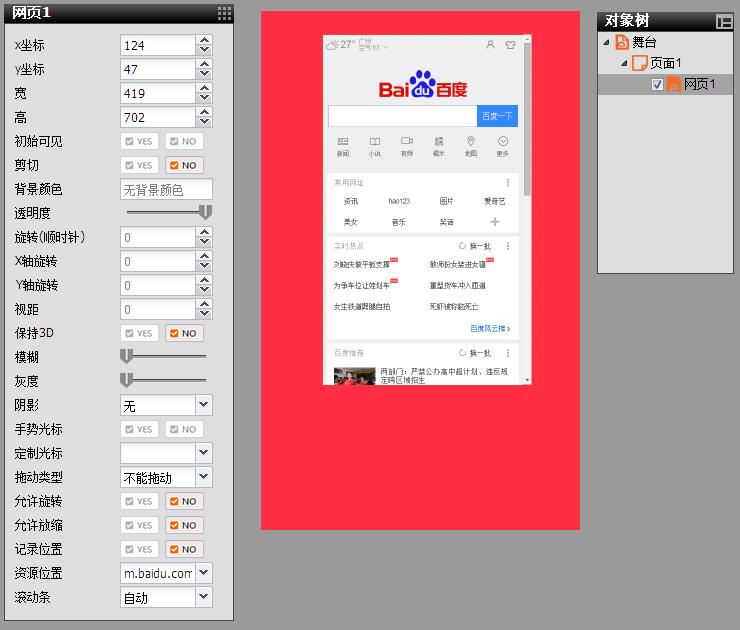Click the grid icon in 网页1 panel header
The image size is (740, 630).
pyautogui.click(x=225, y=13)
